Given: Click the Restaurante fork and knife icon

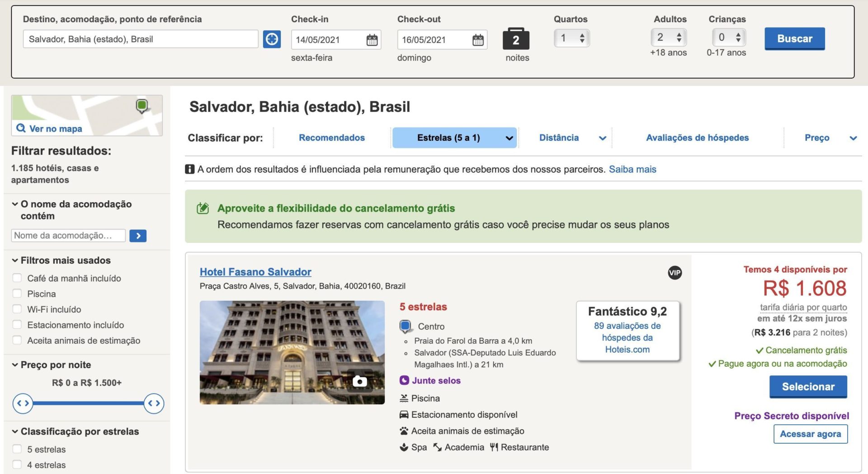Looking at the screenshot, I should point(494,447).
